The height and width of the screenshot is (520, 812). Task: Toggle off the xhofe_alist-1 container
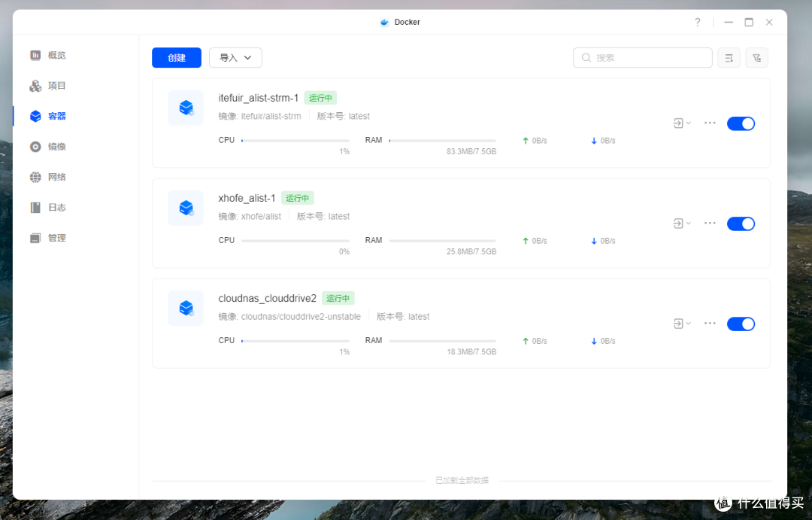tap(741, 224)
